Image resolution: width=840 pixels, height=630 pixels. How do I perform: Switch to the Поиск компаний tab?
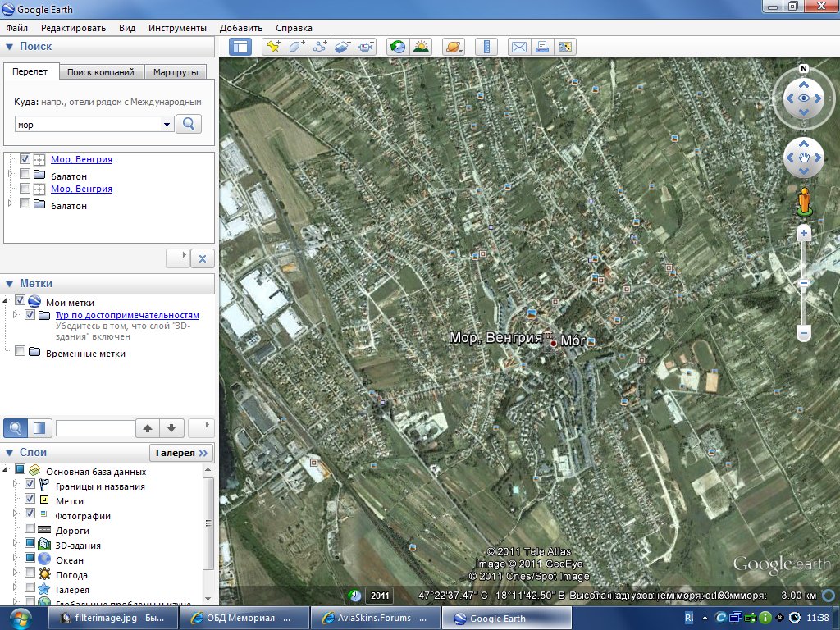[x=101, y=72]
